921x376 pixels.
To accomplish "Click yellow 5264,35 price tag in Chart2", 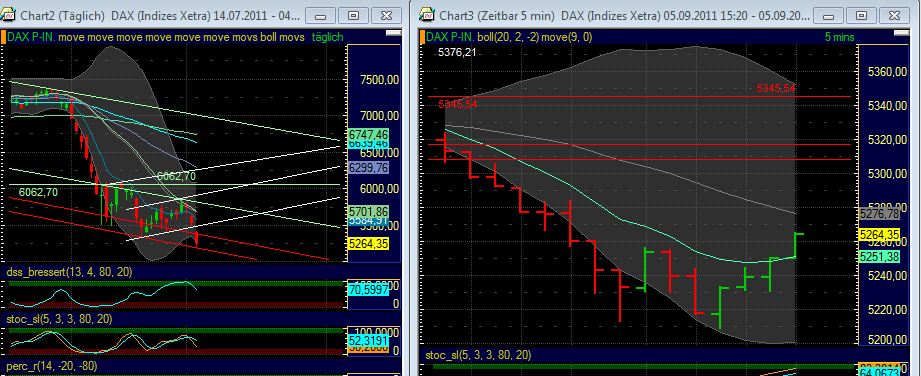I will (368, 243).
